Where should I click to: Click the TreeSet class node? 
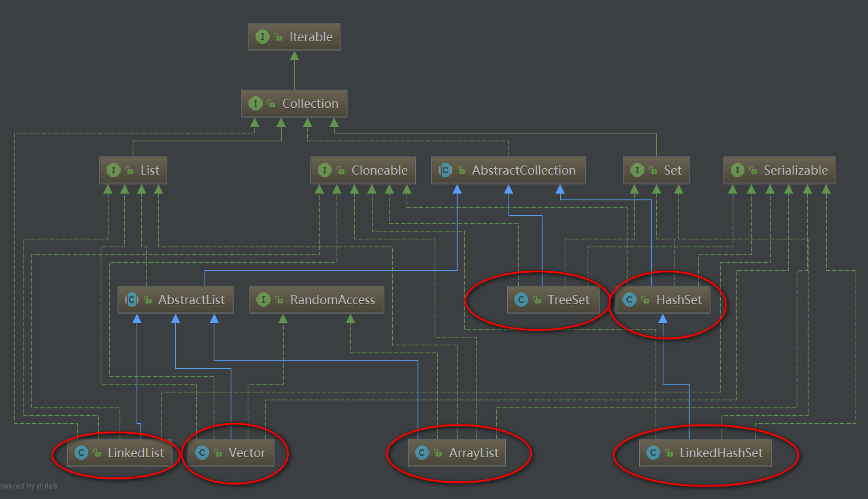552,300
